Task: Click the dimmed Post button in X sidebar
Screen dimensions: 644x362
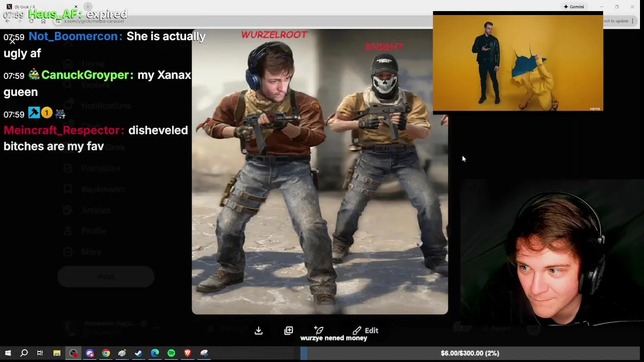Action: pyautogui.click(x=106, y=277)
